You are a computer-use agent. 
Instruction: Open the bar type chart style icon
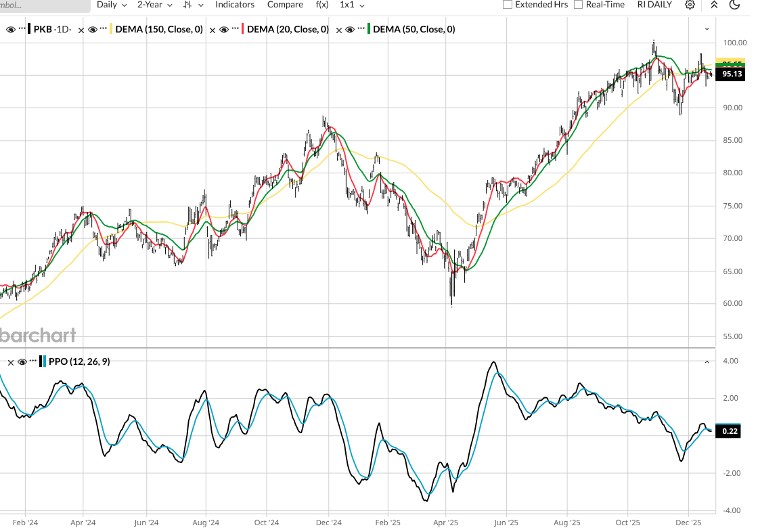click(187, 5)
